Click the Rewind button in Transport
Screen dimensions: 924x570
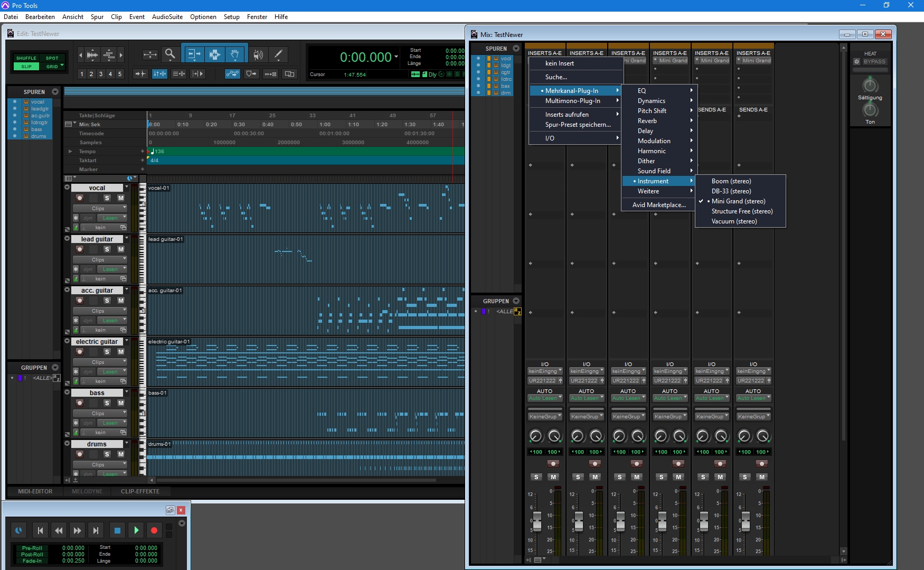pos(59,530)
